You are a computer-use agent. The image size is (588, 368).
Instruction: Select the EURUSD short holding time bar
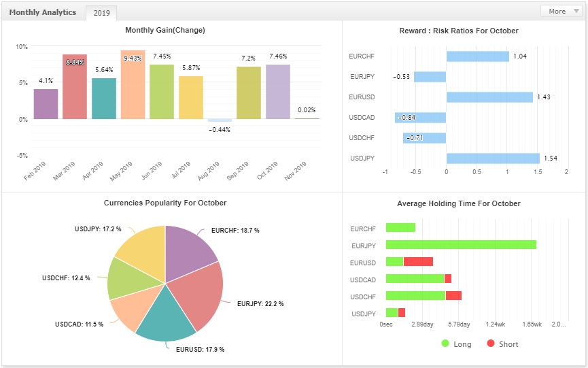418,261
